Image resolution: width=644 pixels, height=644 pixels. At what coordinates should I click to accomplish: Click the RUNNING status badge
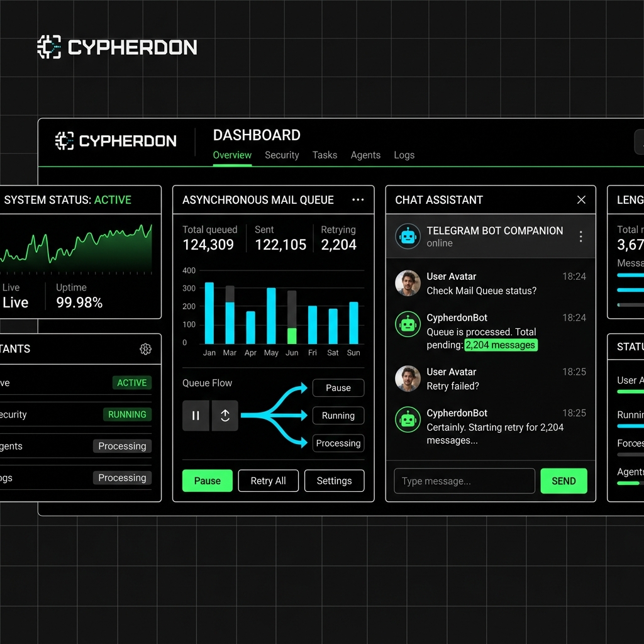127,414
